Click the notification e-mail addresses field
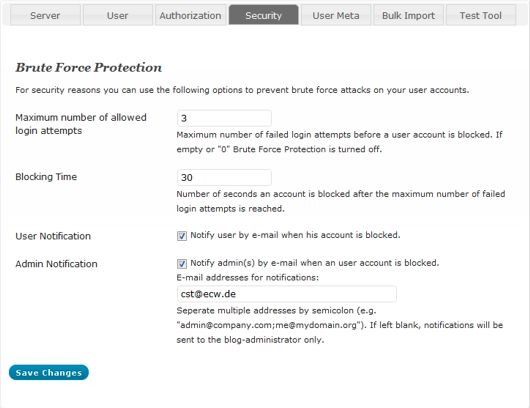This screenshot has width=530, height=408. pyautogui.click(x=287, y=294)
